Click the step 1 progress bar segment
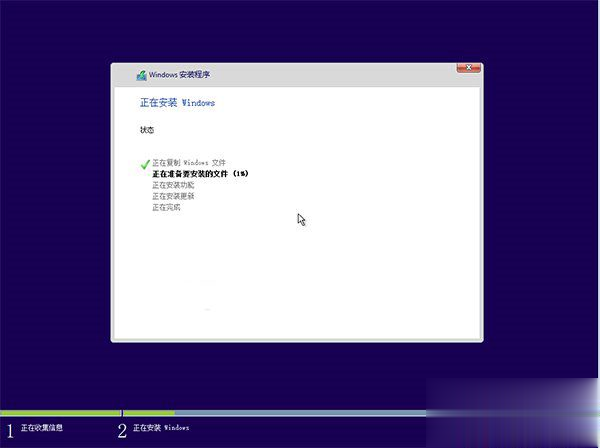600x448 pixels. (60, 413)
